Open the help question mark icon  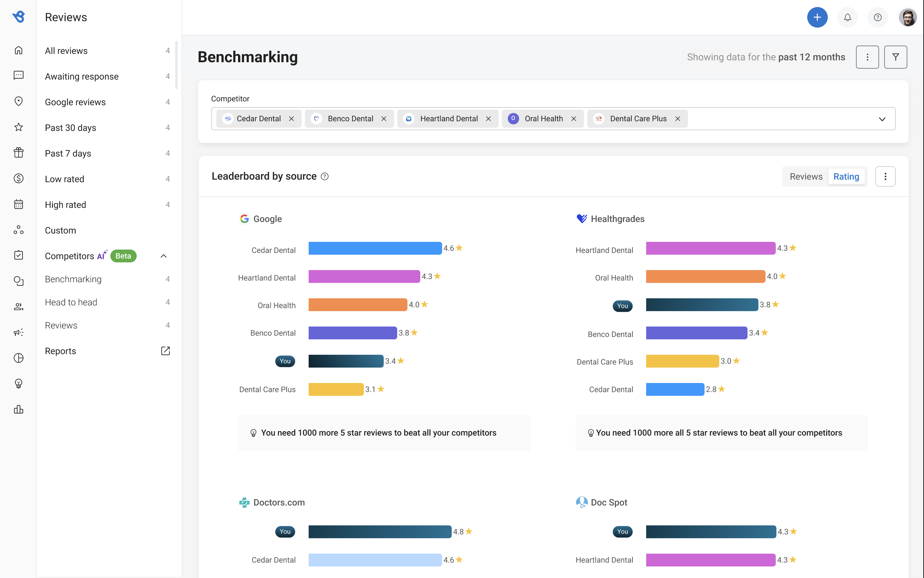click(x=877, y=17)
